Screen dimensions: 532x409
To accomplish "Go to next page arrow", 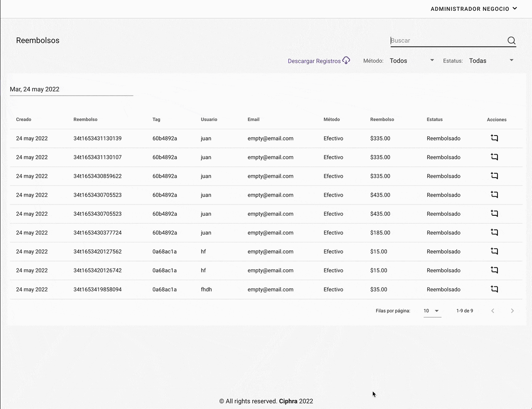I will pyautogui.click(x=512, y=311).
